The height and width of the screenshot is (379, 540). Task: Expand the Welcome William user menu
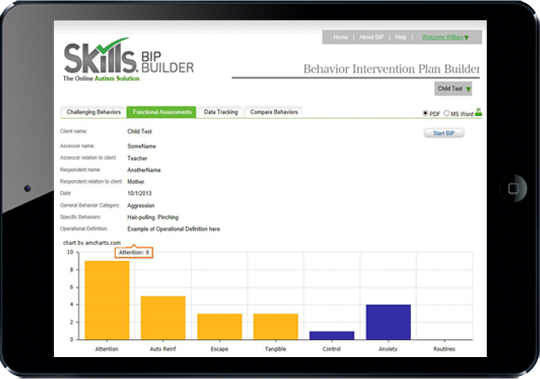[445, 37]
